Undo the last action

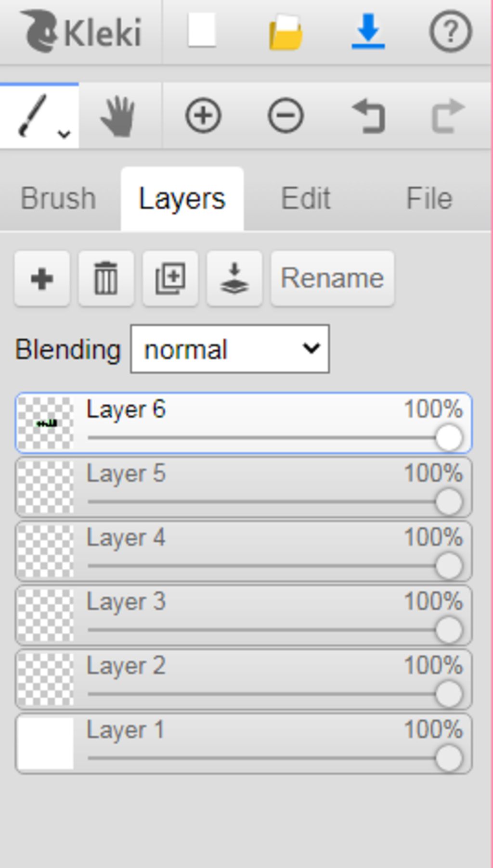point(368,115)
